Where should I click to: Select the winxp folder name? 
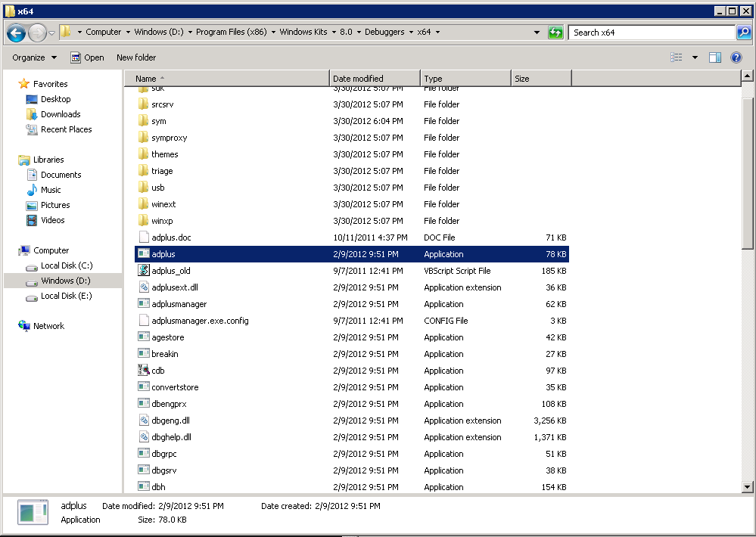tap(162, 221)
